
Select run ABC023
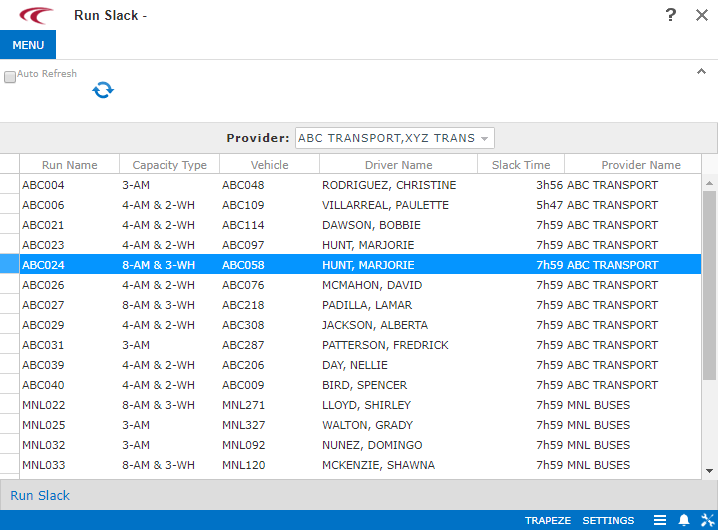(x=43, y=245)
